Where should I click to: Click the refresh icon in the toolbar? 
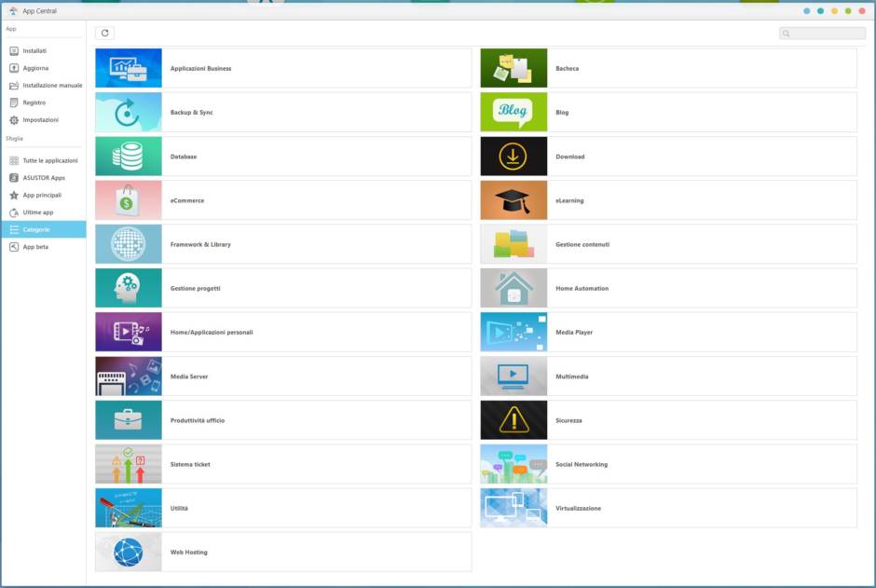click(x=104, y=34)
